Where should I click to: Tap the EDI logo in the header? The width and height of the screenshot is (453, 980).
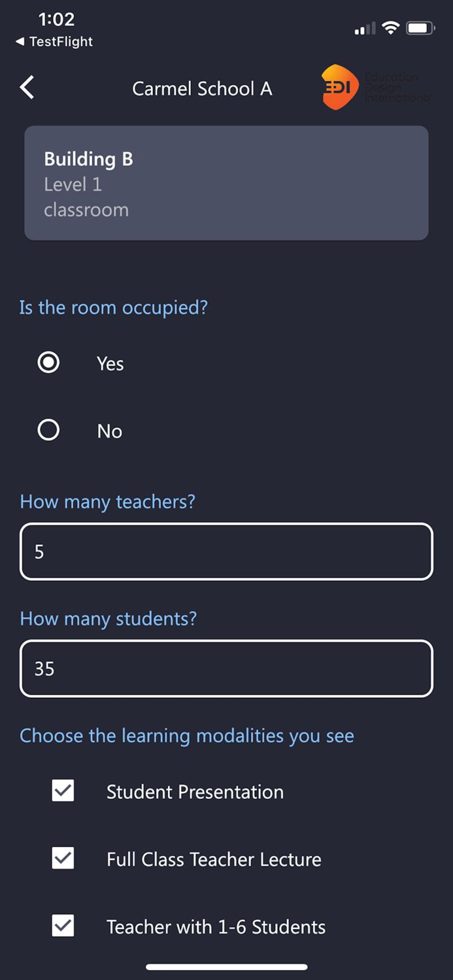click(x=337, y=88)
